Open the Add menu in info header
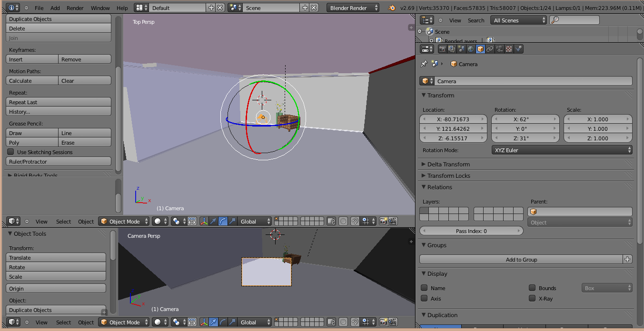The height and width of the screenshot is (331, 644). point(55,8)
